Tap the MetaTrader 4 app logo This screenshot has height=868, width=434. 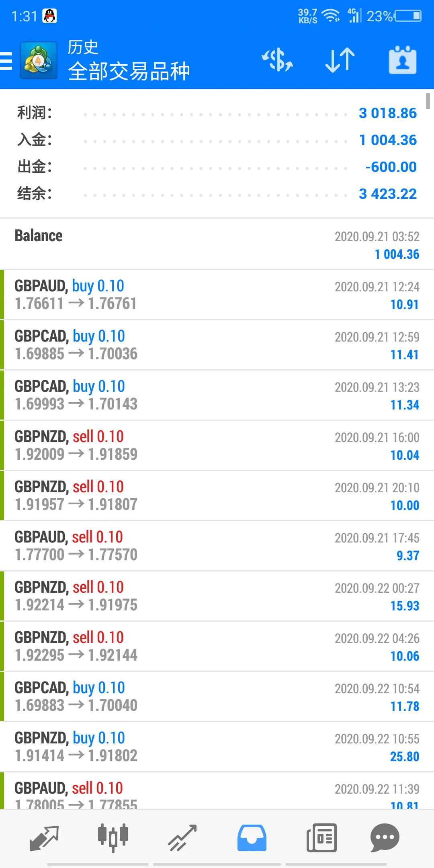[39, 60]
